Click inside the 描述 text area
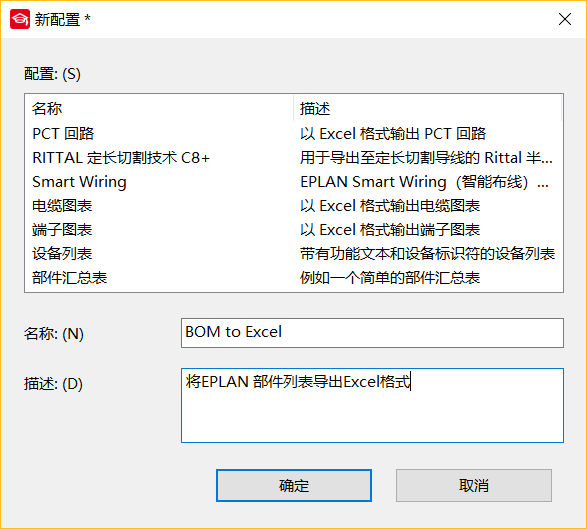Viewport: 587px width, 529px height. point(372,405)
